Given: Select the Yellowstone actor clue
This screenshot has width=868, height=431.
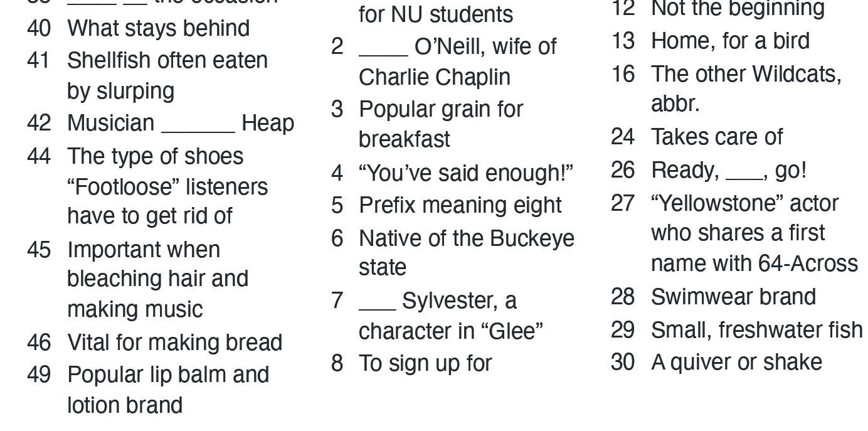Looking at the screenshot, I should [x=734, y=233].
